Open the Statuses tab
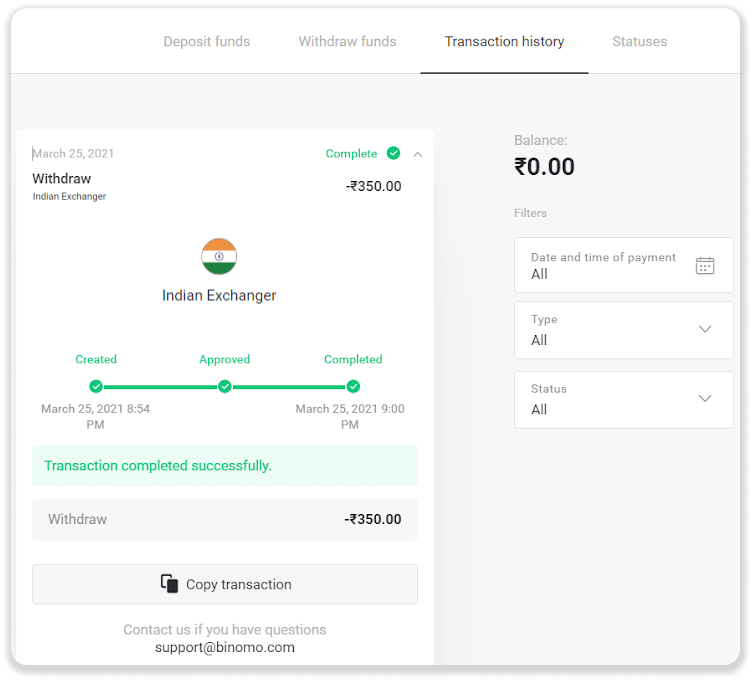Screen dimensions: 753x681 point(639,41)
